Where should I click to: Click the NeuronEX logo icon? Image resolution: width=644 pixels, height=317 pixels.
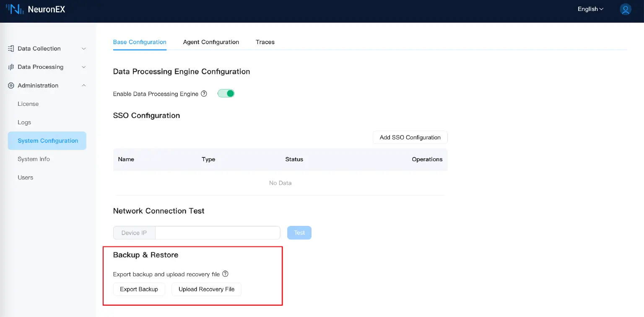(x=14, y=9)
